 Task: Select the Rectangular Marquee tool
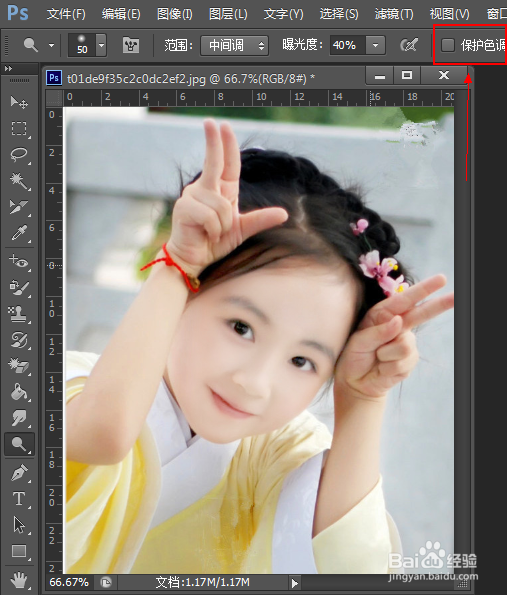click(19, 129)
